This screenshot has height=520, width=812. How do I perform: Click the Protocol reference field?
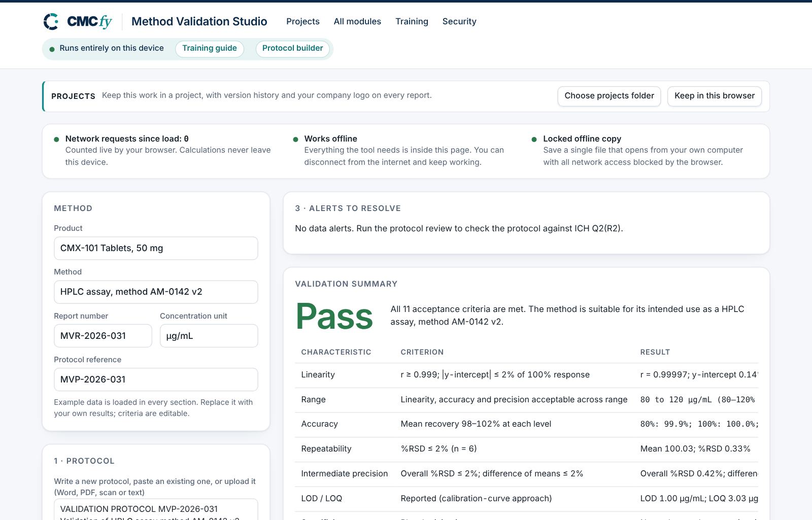coord(156,379)
